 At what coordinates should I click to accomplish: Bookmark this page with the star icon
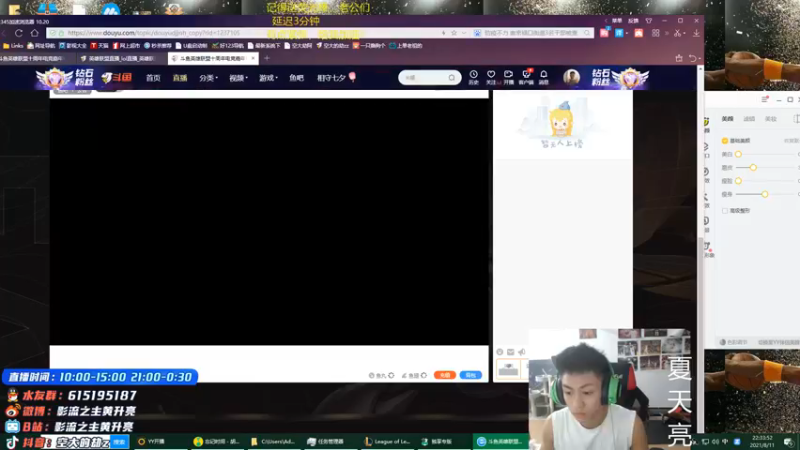pos(454,33)
